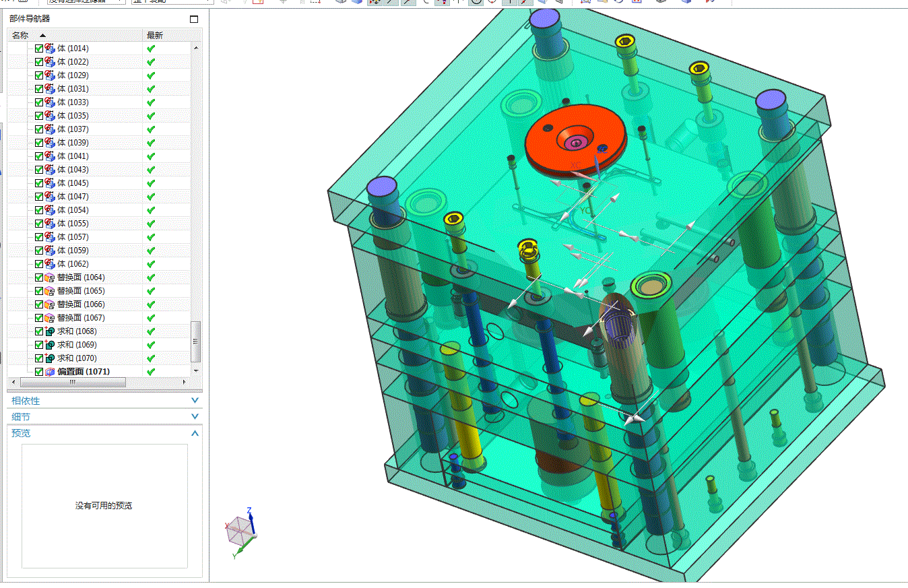This screenshot has width=908, height=588.
Task: Select the 体 (1014) row label
Action: pyautogui.click(x=73, y=48)
